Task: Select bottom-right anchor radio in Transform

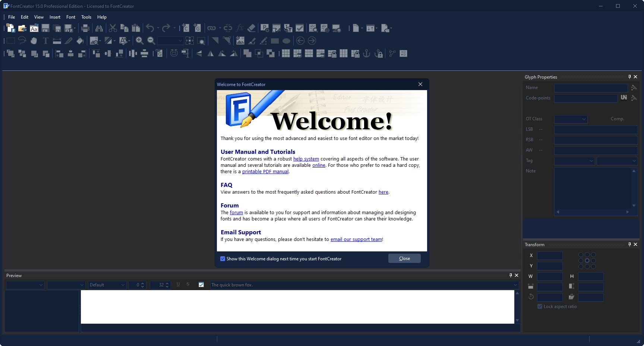Action: pyautogui.click(x=593, y=267)
